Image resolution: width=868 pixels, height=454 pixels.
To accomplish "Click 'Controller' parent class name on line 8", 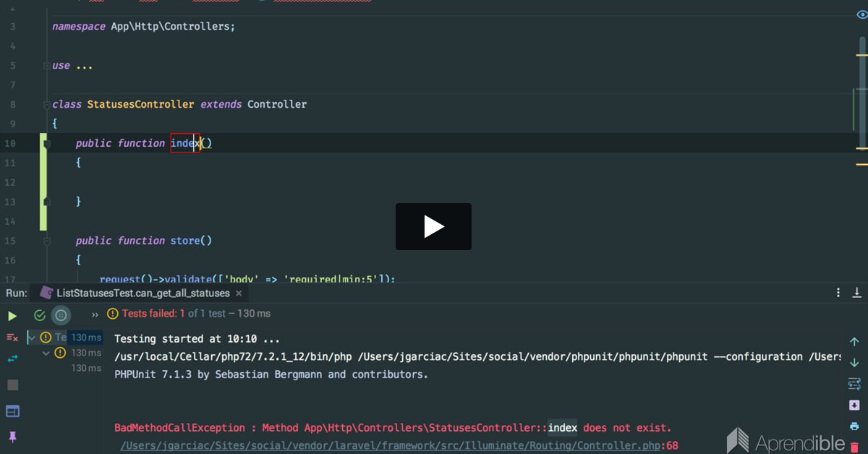I will (x=277, y=104).
